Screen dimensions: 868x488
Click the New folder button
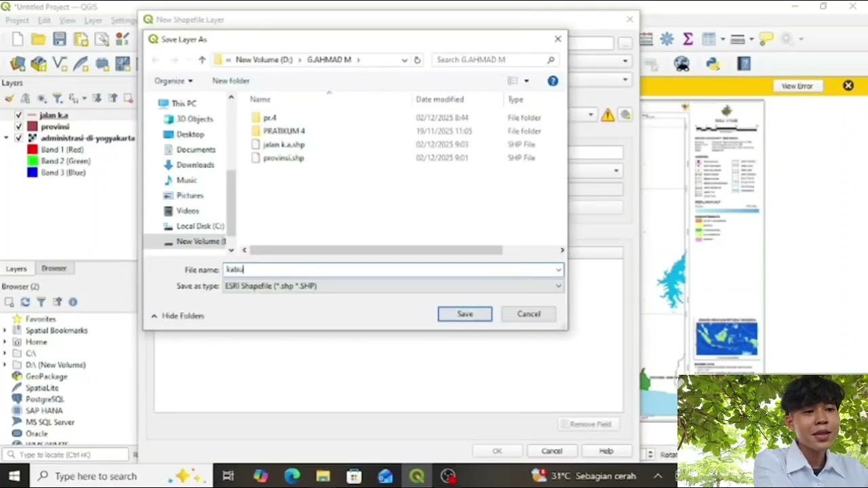(x=231, y=81)
